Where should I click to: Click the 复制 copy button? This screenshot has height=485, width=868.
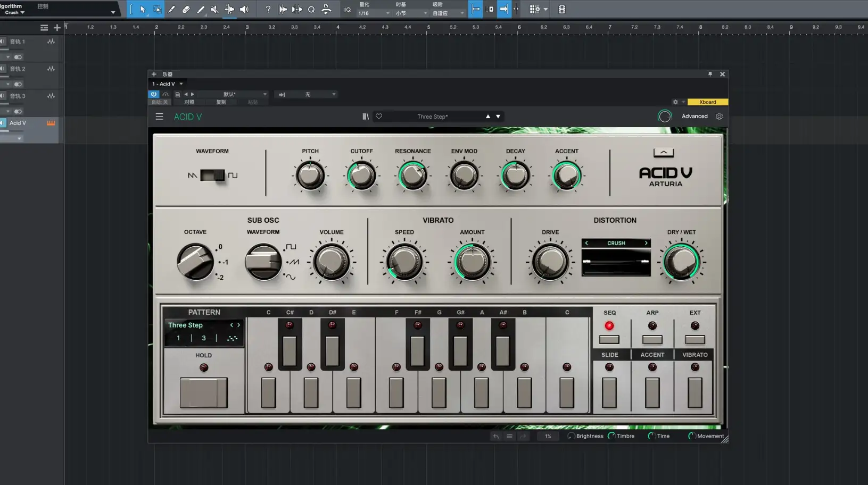[x=221, y=102]
